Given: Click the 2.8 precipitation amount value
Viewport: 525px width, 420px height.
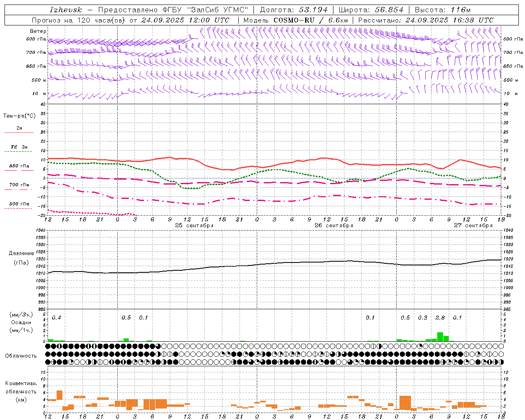Looking at the screenshot, I should pyautogui.click(x=440, y=318).
